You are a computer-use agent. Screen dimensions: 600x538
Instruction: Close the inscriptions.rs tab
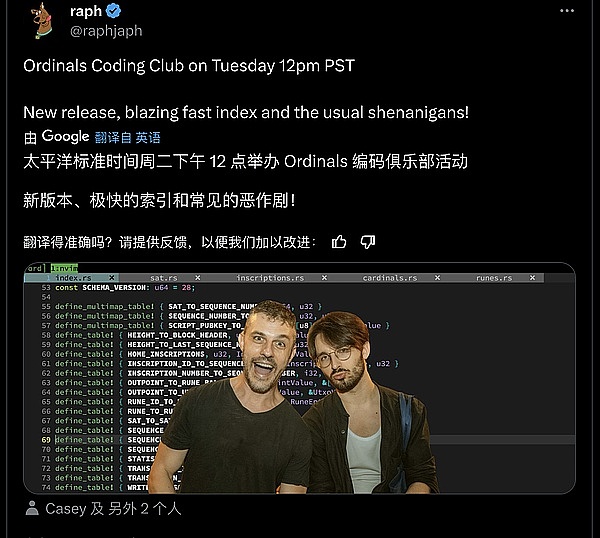click(324, 278)
